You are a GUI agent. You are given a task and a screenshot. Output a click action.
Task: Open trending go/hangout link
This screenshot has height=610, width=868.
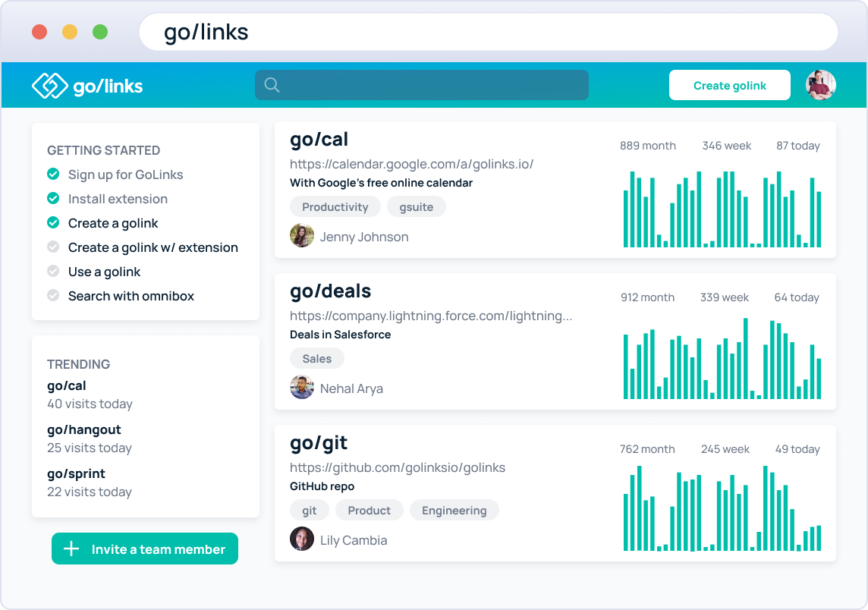click(84, 429)
